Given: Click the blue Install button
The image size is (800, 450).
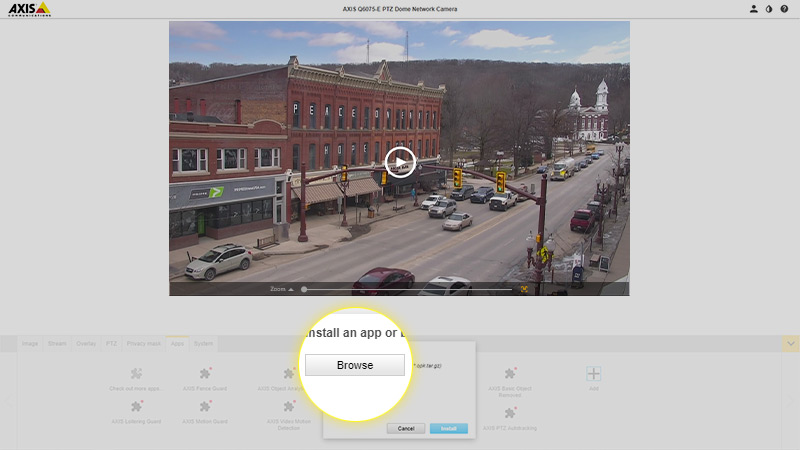Looking at the screenshot, I should [x=448, y=429].
